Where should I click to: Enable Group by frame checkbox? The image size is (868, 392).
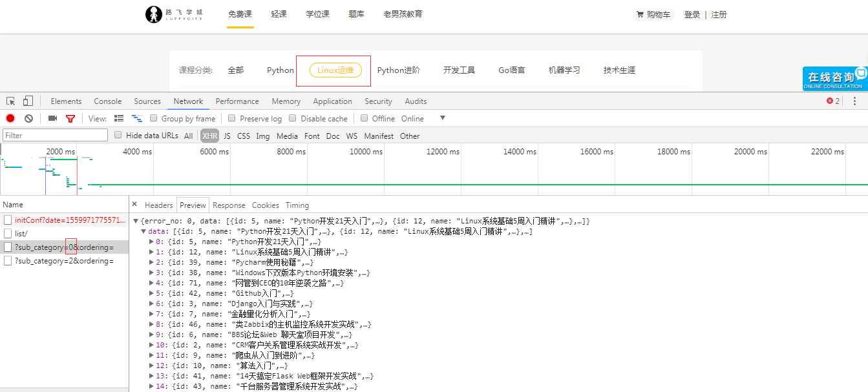coord(154,118)
